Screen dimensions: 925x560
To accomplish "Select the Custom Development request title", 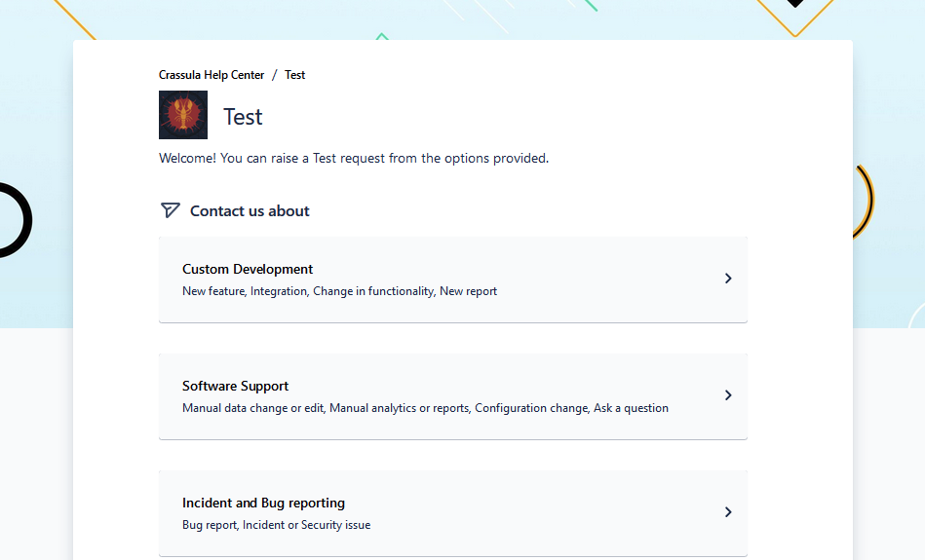I will point(248,270).
